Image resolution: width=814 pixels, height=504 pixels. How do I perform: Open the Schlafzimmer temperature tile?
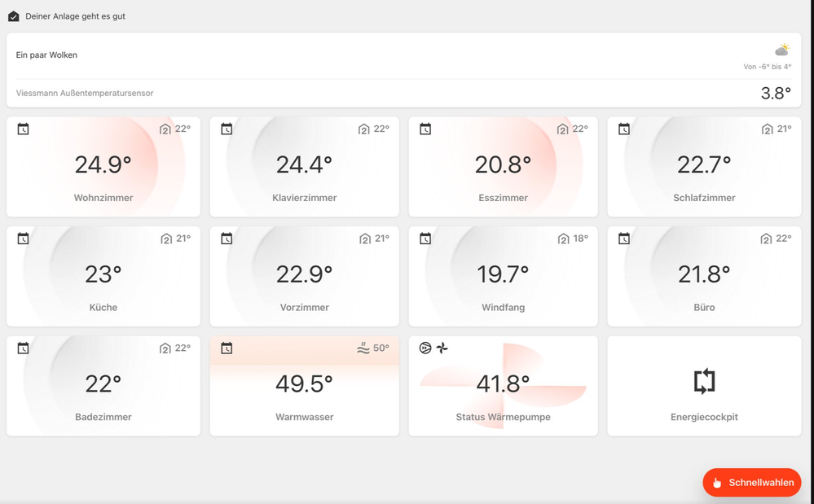click(704, 168)
